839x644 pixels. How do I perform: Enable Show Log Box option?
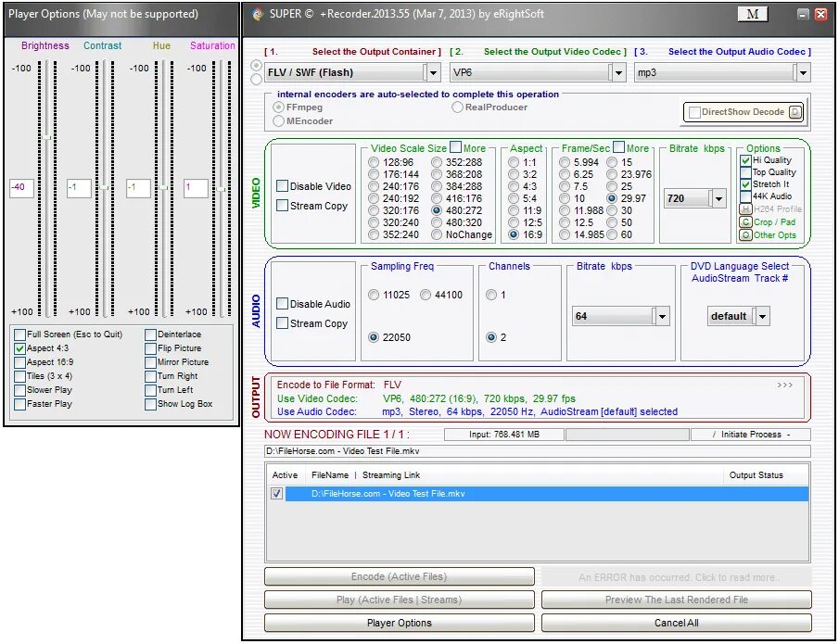point(150,404)
